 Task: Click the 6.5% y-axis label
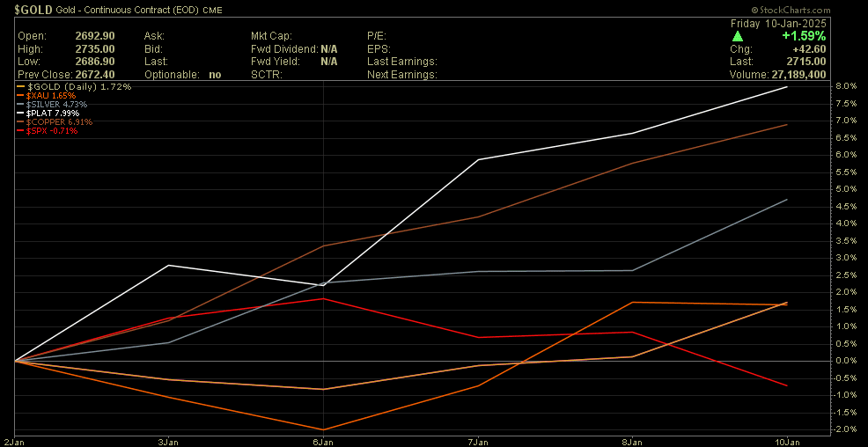point(846,138)
